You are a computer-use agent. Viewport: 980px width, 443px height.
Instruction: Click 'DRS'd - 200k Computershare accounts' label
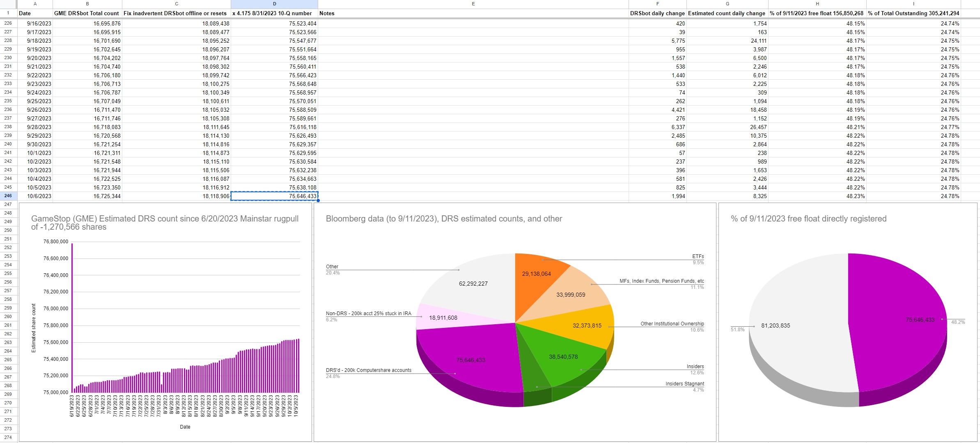click(x=368, y=370)
